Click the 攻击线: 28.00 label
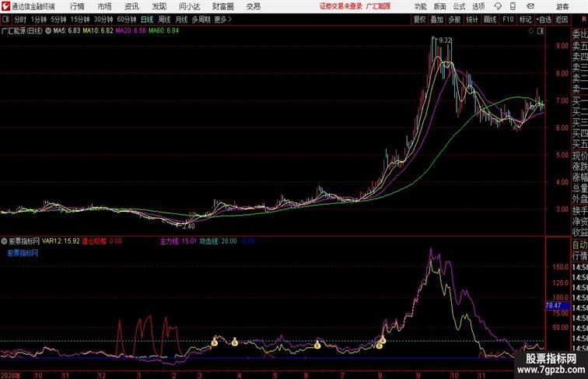588x379 pixels. click(218, 241)
